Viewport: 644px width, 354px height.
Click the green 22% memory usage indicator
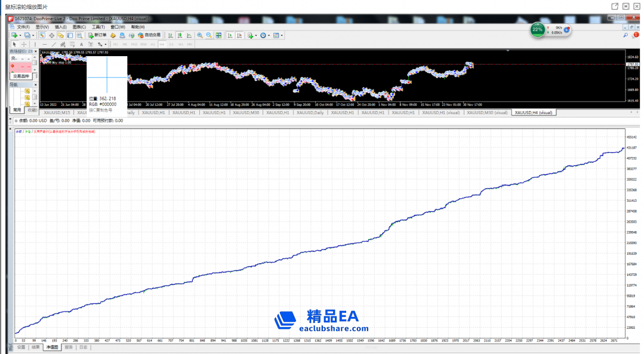(x=537, y=29)
